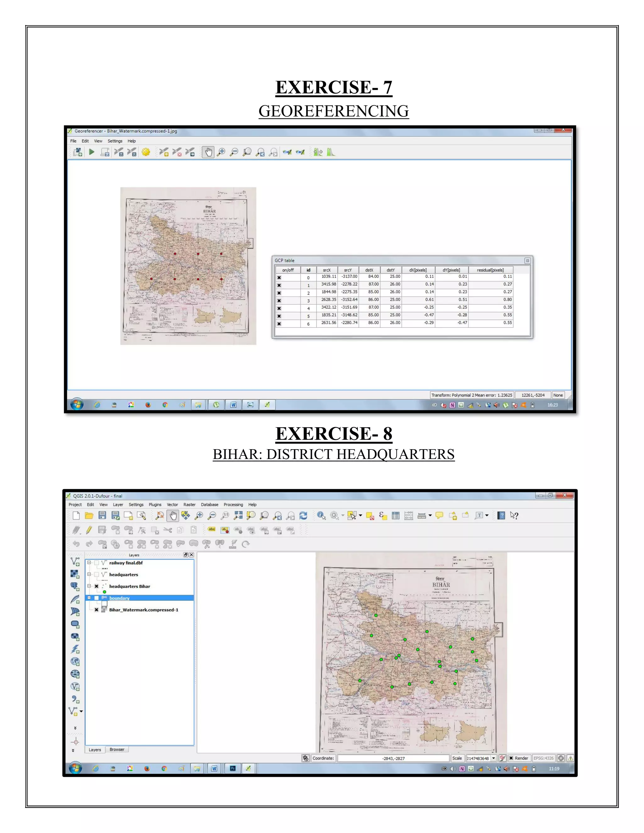
Task: Enable railway final.dbf layer visibility checkbox
Action: (97, 563)
